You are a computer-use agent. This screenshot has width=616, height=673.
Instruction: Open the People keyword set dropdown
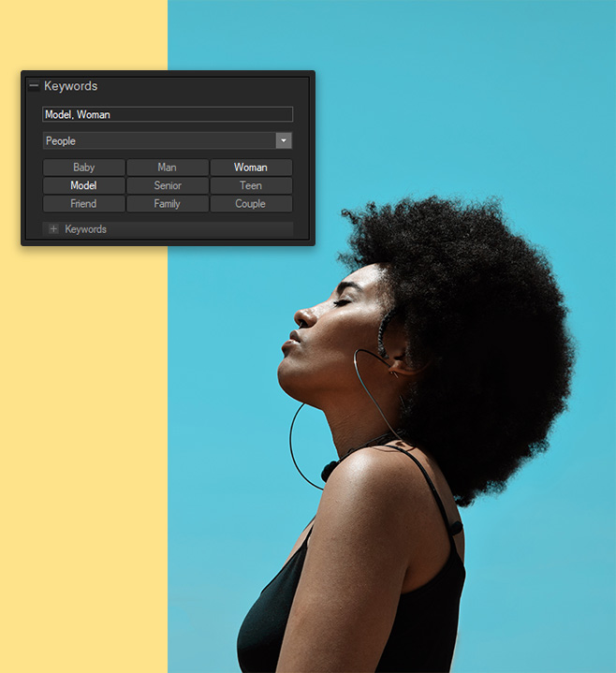159,140
